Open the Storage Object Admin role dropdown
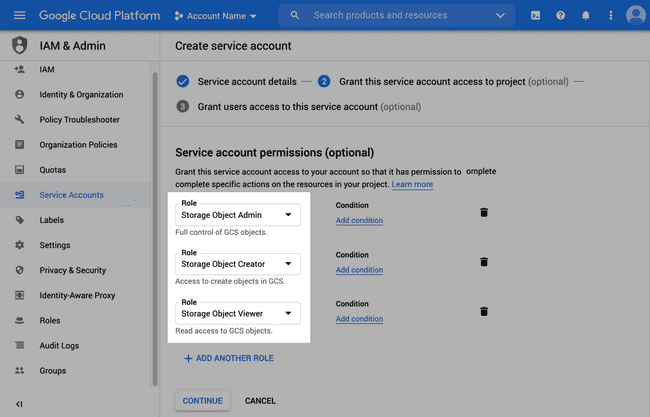This screenshot has height=417, width=650. tap(238, 215)
